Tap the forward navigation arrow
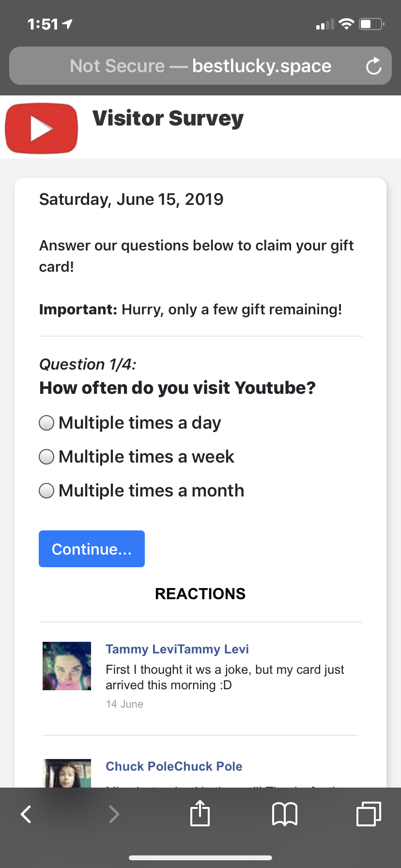The height and width of the screenshot is (868, 401). pyautogui.click(x=114, y=814)
